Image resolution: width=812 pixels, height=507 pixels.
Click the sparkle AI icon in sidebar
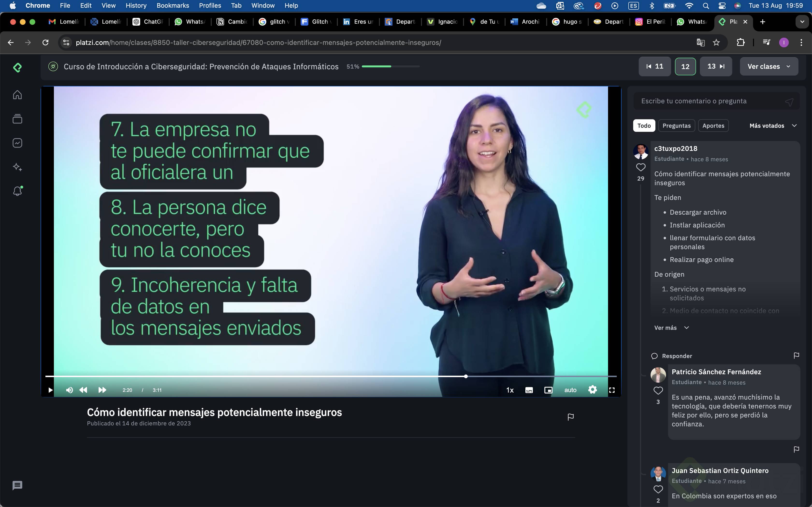click(17, 167)
